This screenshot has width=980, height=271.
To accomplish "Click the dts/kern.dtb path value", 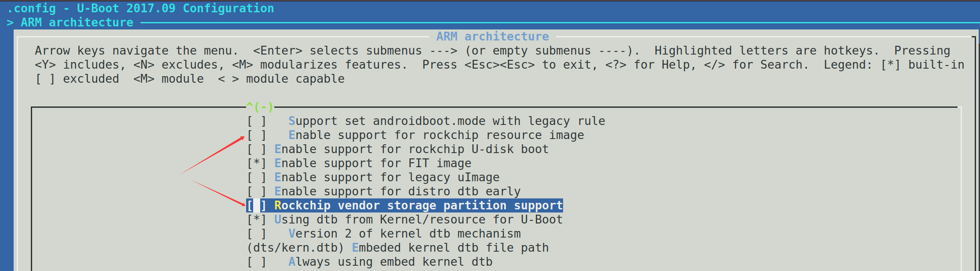I will tap(295, 247).
